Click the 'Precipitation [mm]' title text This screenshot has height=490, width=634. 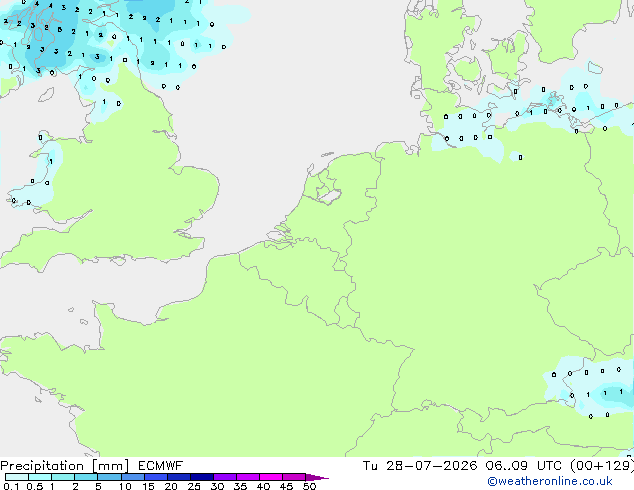[x=64, y=466]
